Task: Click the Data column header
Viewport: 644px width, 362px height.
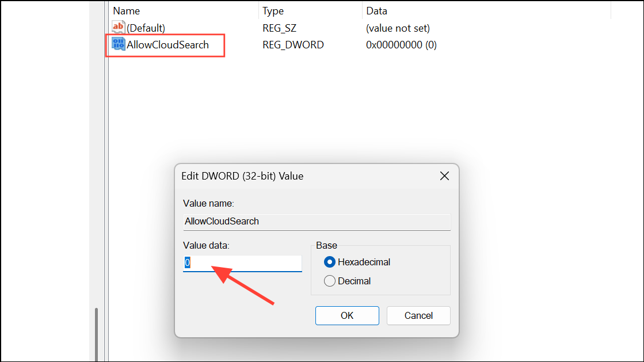Action: [x=376, y=11]
